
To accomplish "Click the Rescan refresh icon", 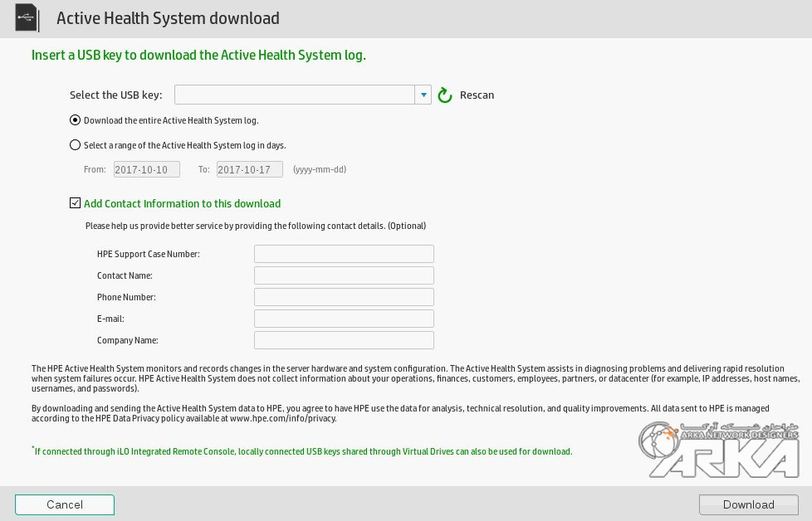I will pos(444,95).
